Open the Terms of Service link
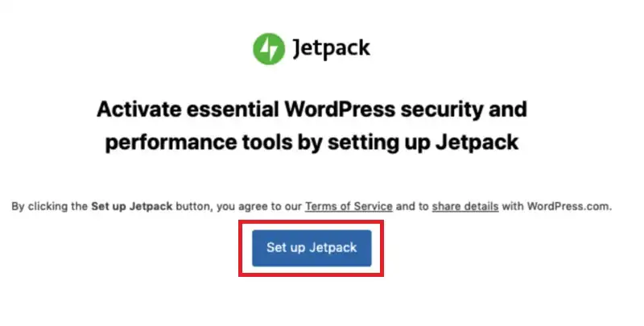This screenshot has width=644, height=326. coord(349,206)
